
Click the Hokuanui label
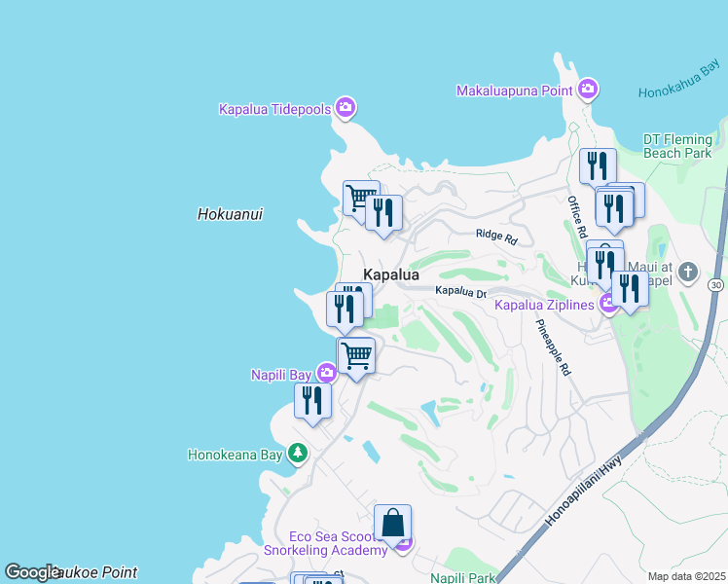[x=230, y=214]
